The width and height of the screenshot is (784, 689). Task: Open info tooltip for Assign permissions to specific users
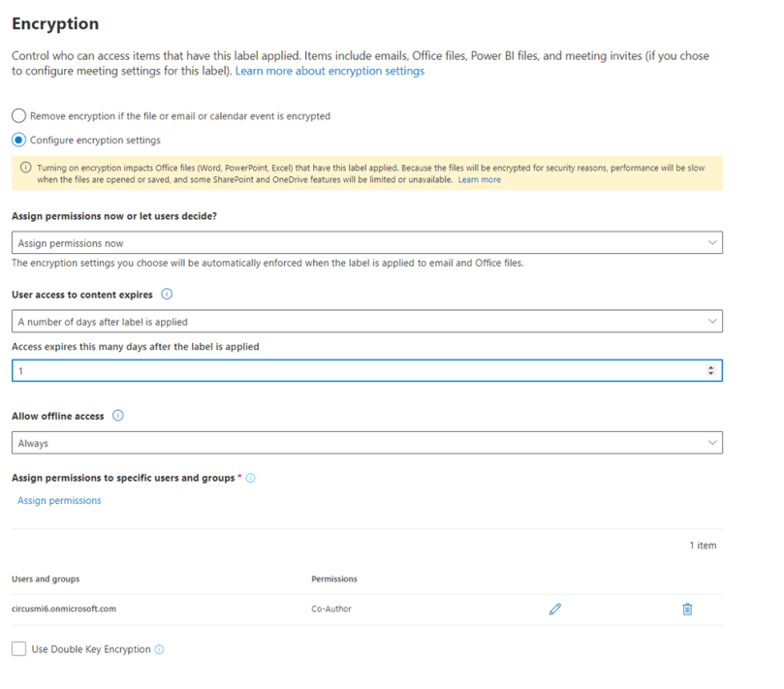tap(250, 478)
